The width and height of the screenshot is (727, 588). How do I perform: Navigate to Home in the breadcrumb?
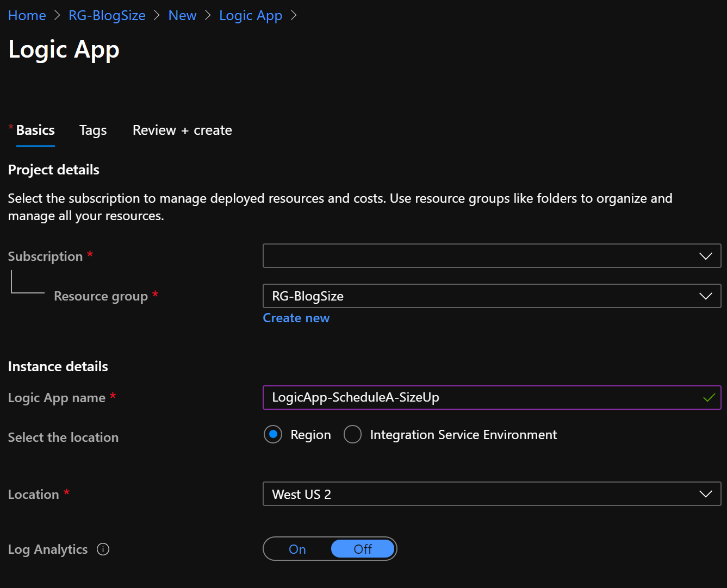27,16
